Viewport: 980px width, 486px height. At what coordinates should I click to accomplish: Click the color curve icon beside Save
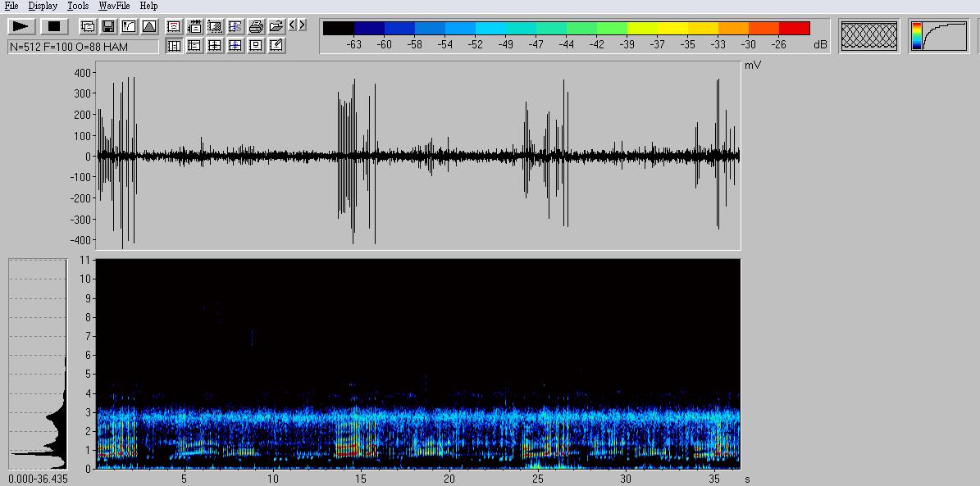(x=129, y=26)
